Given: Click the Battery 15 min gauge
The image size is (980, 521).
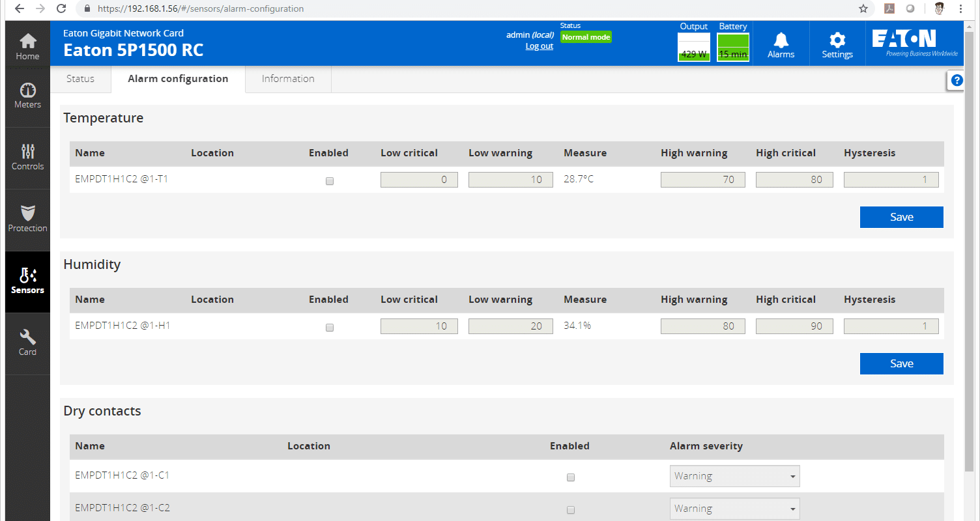Looking at the screenshot, I should (x=733, y=48).
